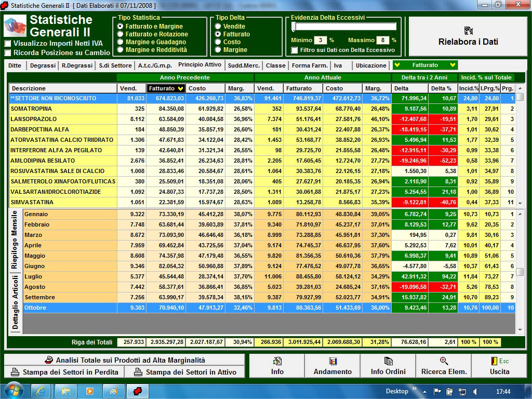Open the Andamento chart view
The height and width of the screenshot is (399, 532).
click(332, 366)
